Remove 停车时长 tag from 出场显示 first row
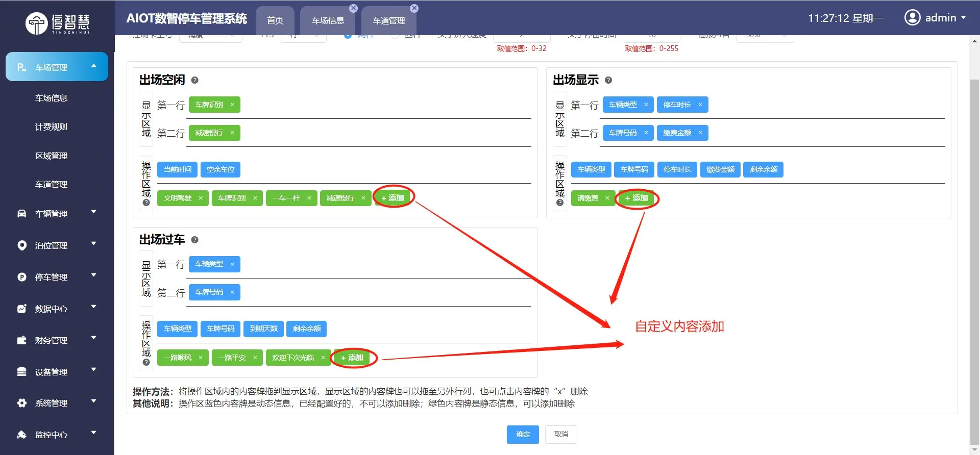The image size is (980, 455). click(x=700, y=105)
